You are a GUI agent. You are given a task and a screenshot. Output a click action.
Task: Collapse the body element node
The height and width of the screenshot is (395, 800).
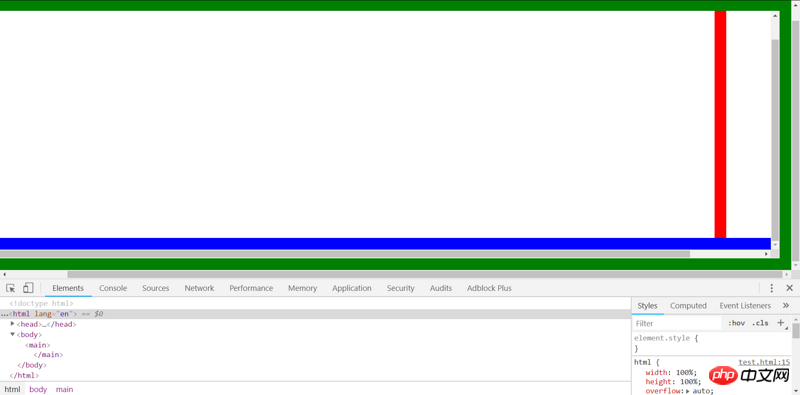(13, 334)
